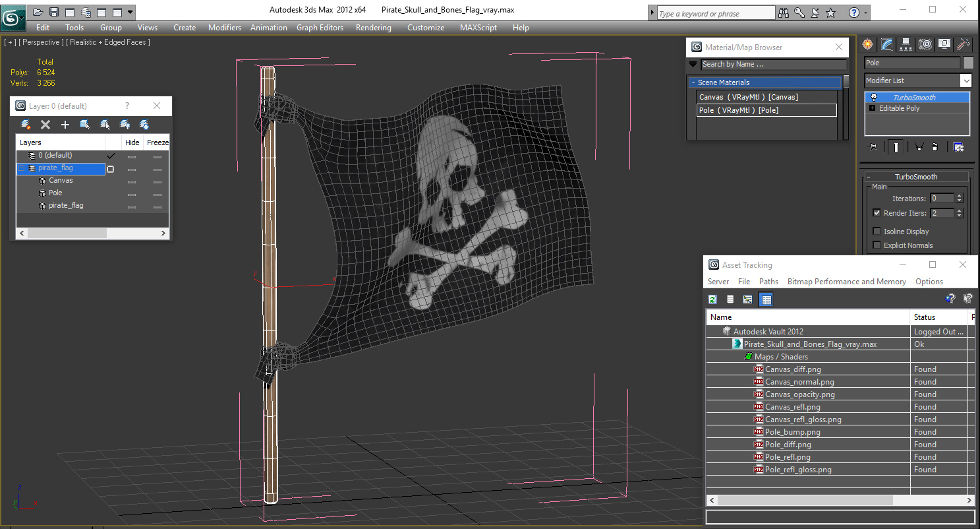Open Material/Map Browser options arrow
980x529 pixels.
[693, 64]
